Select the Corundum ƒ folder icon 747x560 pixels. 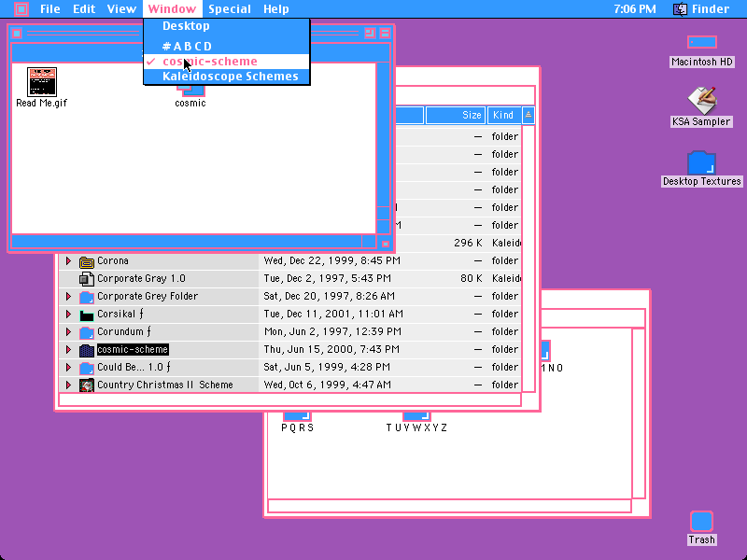[86, 332]
